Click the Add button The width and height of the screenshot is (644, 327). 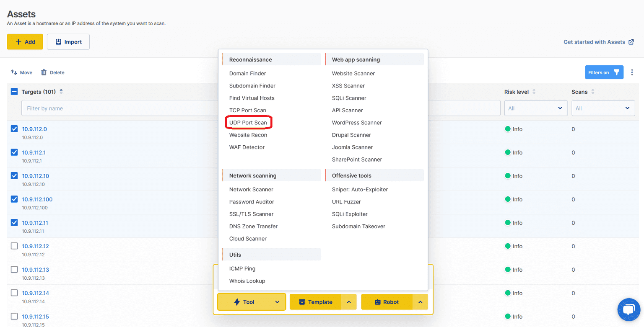(x=25, y=41)
